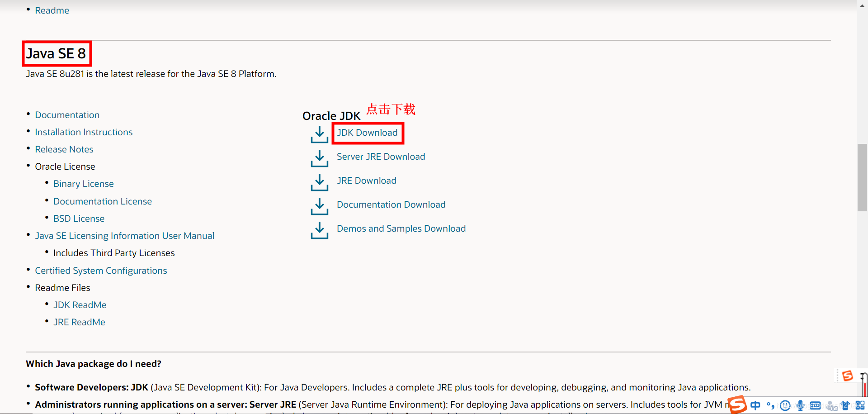Viewport: 868px width, 414px height.
Task: Click the page's vertical scrollbar thumb
Action: tap(862, 177)
